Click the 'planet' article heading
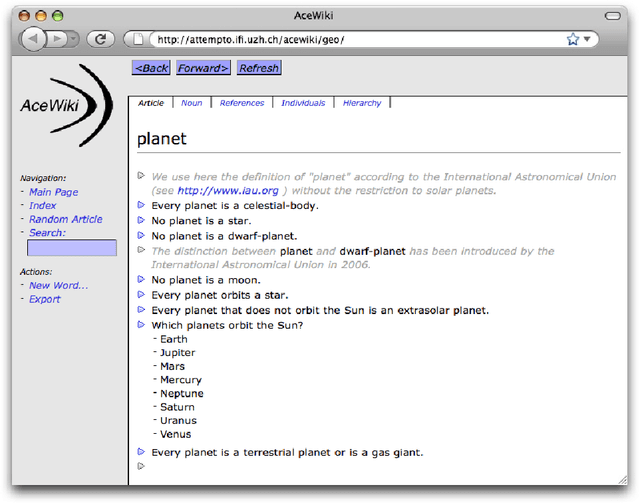The height and width of the screenshot is (503, 640). (x=162, y=139)
